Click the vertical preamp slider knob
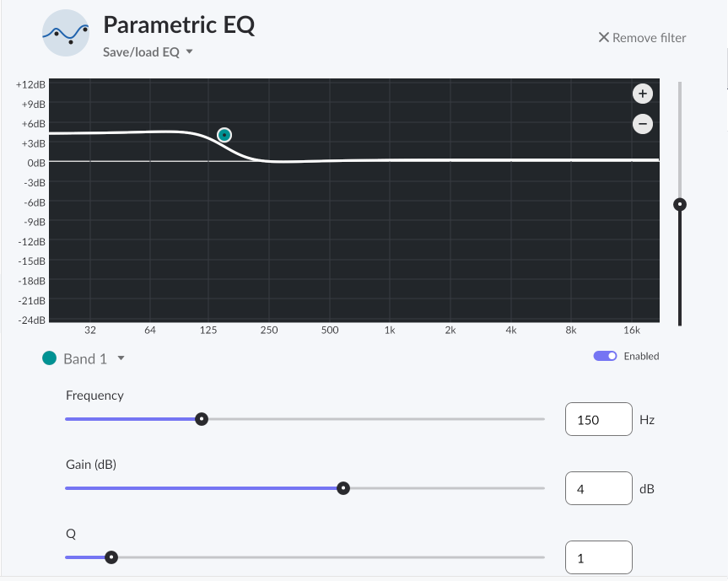Viewport: 728px width, 581px height. pos(680,205)
